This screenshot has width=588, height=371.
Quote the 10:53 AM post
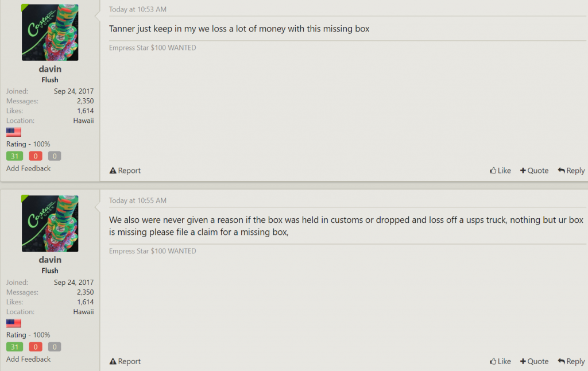point(534,171)
